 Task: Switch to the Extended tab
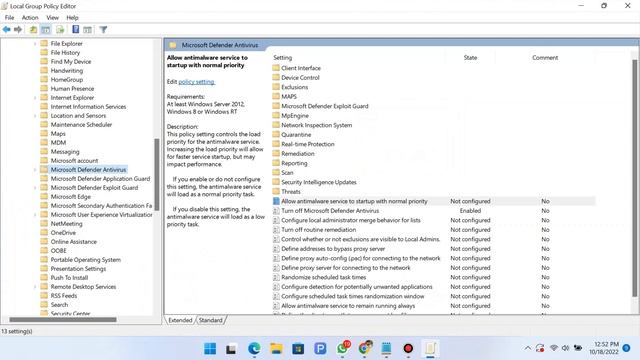[x=180, y=320]
